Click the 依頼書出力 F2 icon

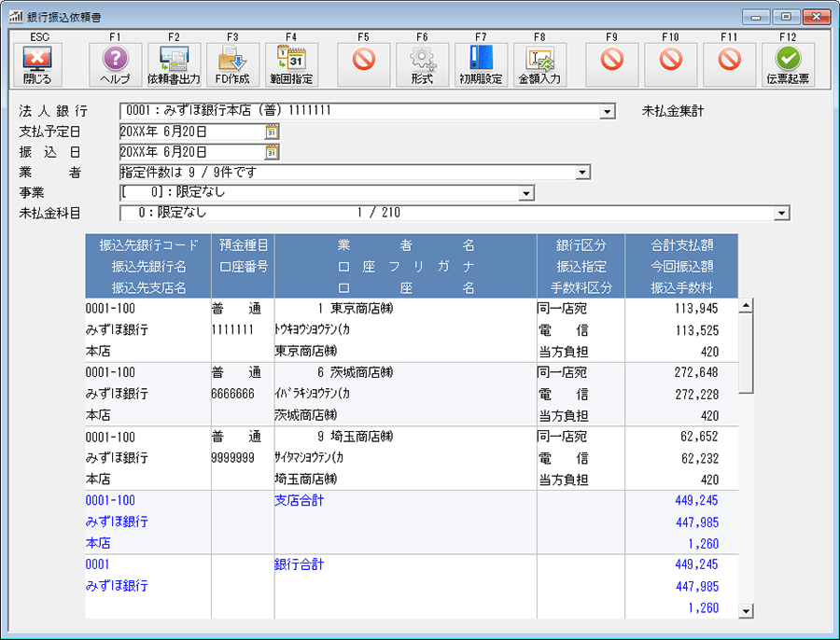[x=175, y=64]
